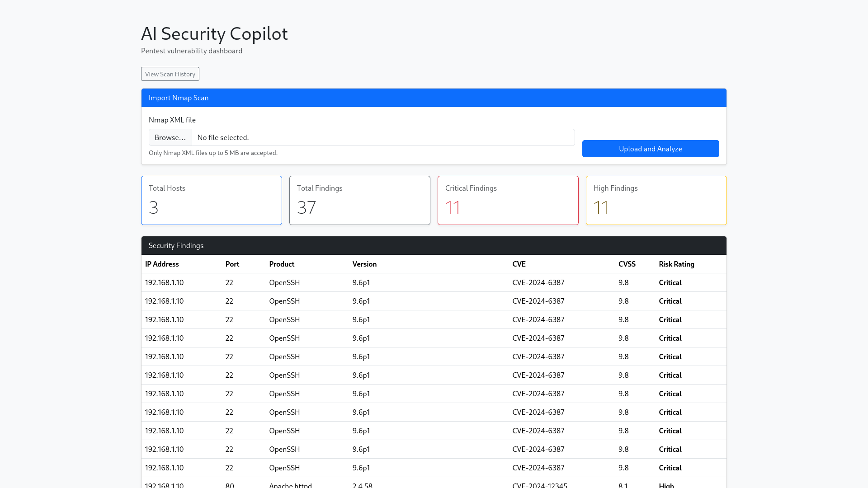Image resolution: width=868 pixels, height=488 pixels.
Task: Click the 'Nmap XML file' field label
Action: coord(172,120)
